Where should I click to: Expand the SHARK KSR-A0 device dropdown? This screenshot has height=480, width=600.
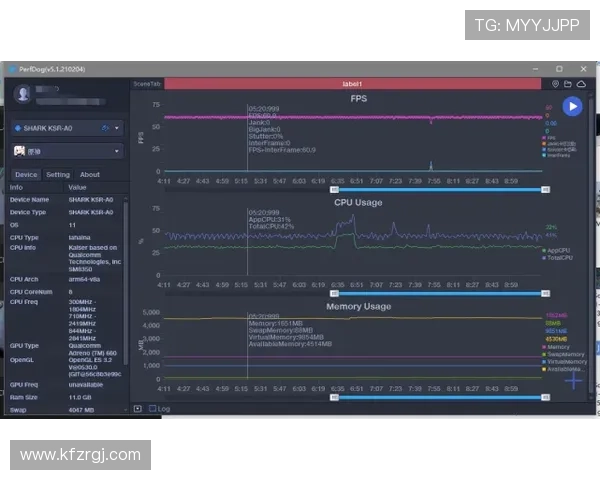point(118,128)
